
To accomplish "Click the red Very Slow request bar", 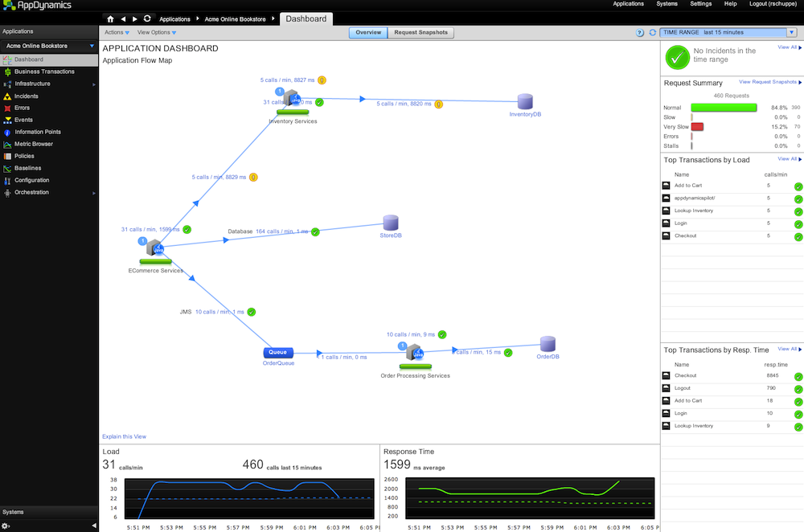I will 697,127.
